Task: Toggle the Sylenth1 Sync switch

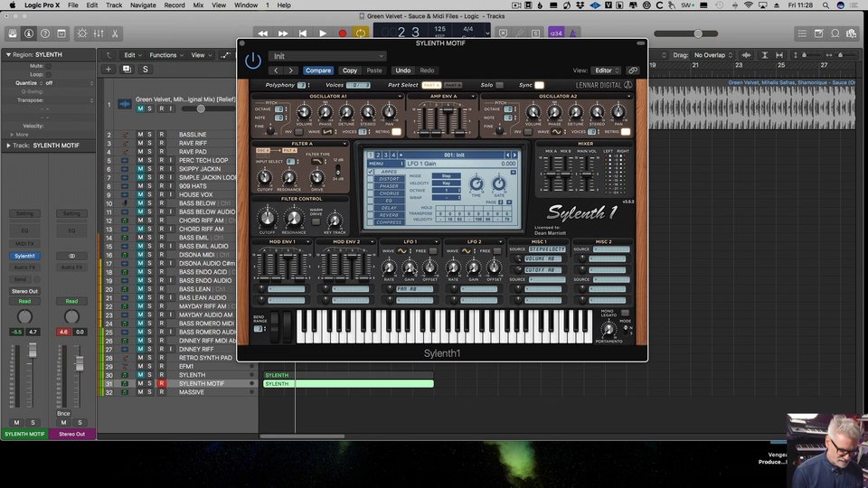Action: (x=539, y=85)
